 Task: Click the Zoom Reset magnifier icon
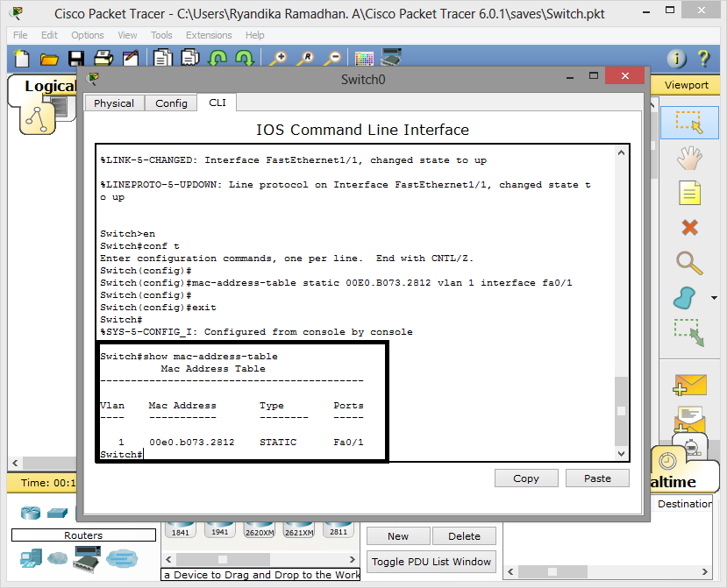(x=306, y=59)
